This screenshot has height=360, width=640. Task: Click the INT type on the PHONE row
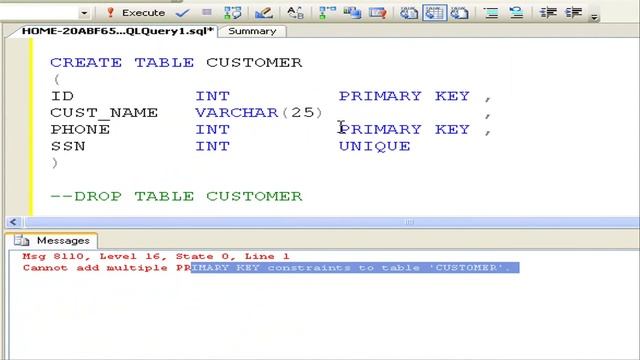[212, 129]
